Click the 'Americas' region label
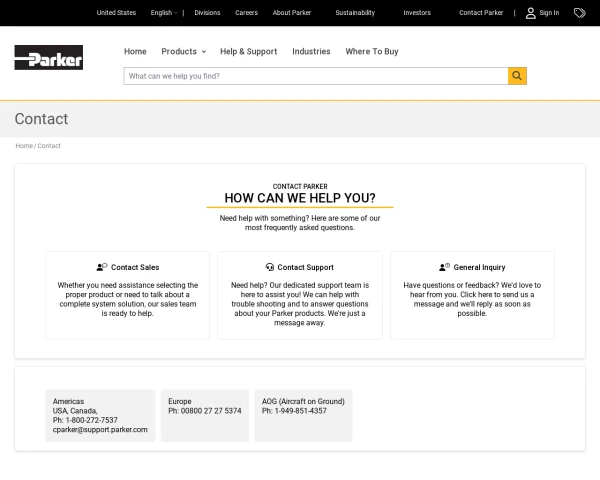 tap(68, 401)
